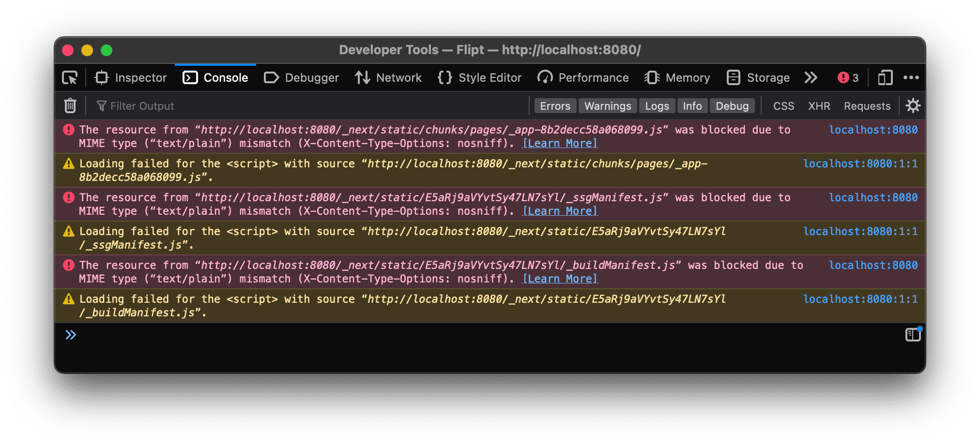Toggle the Errors filter

(555, 105)
